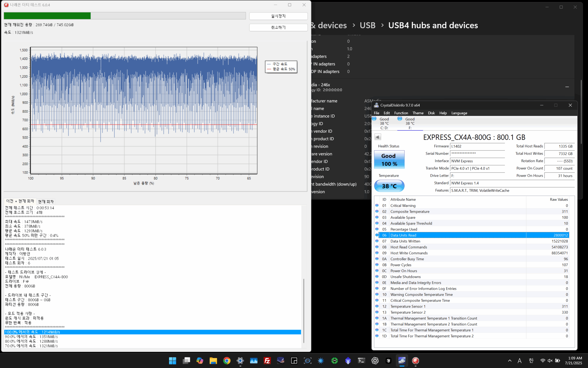Select the 이전 + 현재 회차 tab
Screen dimensions: 588x368
[20, 201]
